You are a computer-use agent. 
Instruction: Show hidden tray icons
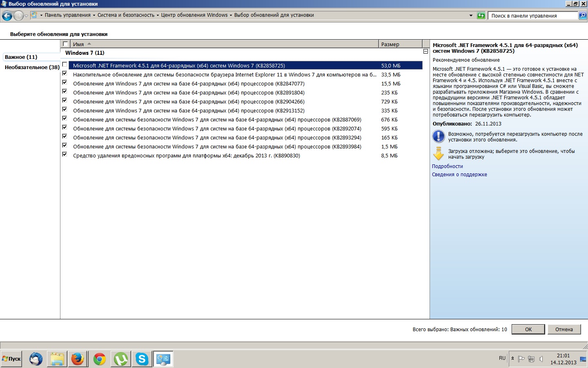click(512, 359)
